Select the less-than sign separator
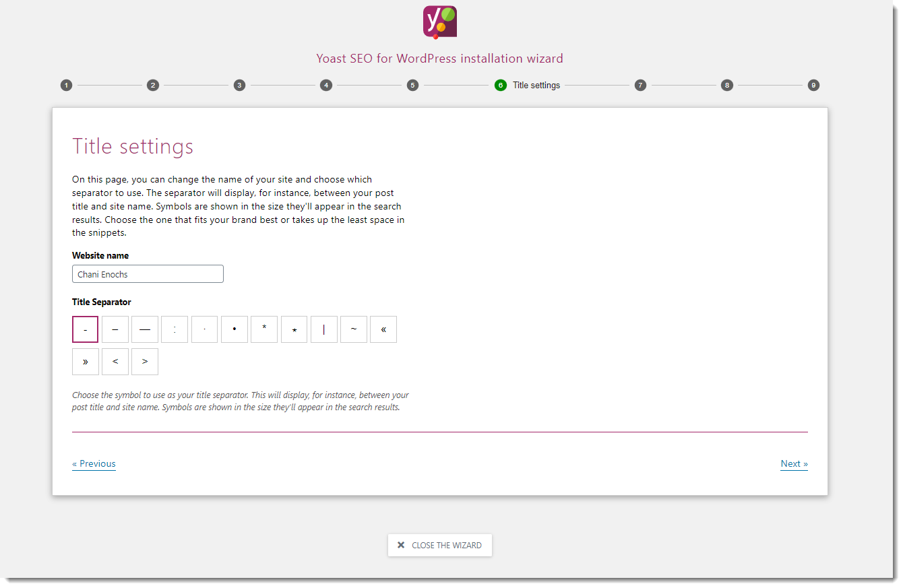 point(115,362)
